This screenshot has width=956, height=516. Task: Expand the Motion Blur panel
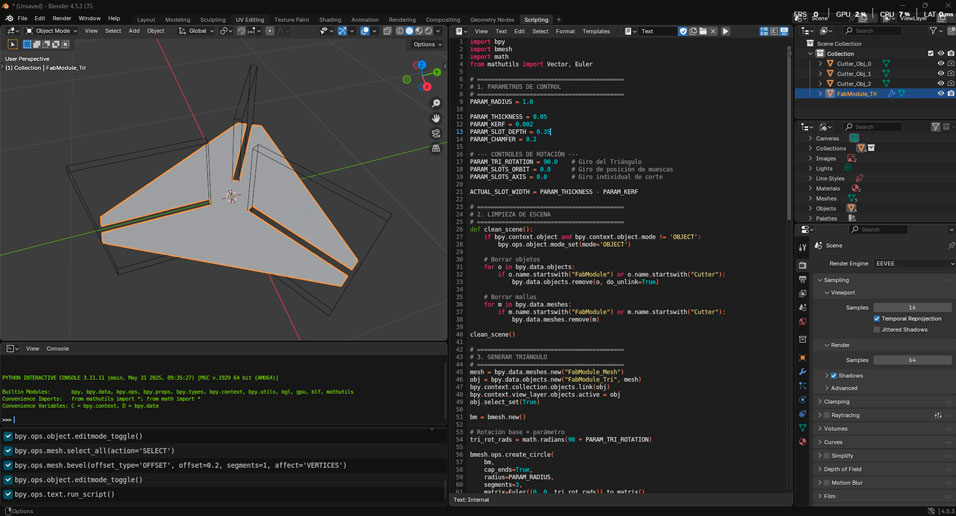tap(849, 482)
